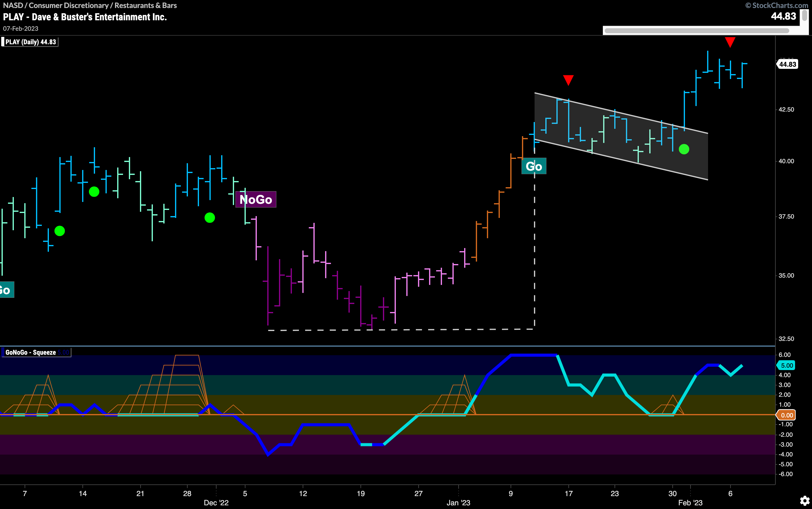The image size is (812, 509).
Task: Click the date tick labeled 17
Action: point(568,494)
